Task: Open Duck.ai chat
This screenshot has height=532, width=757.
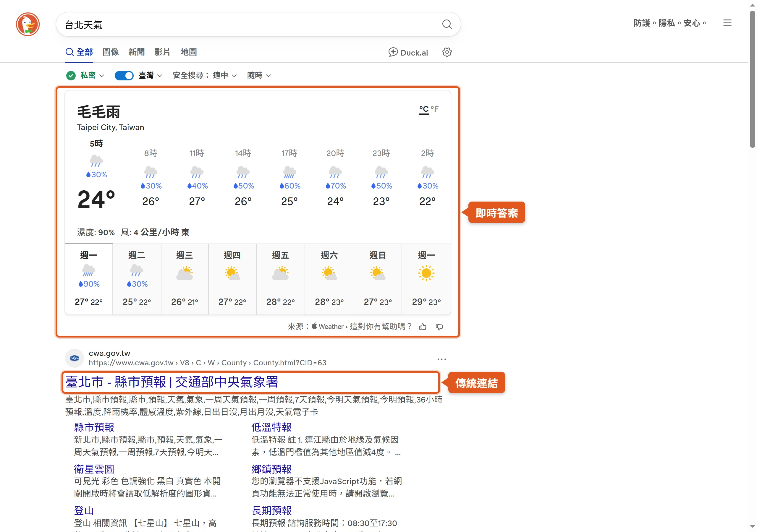Action: coord(408,52)
